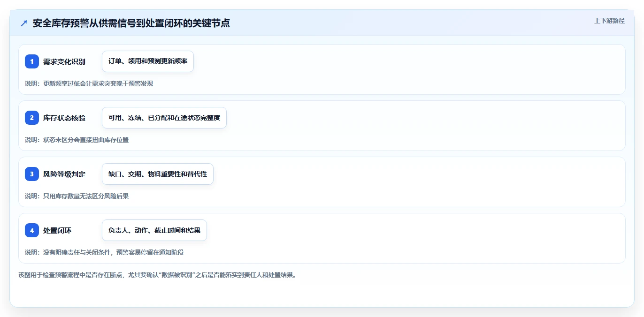Click the note about 没有明确责任与关闭条件

(x=104, y=252)
